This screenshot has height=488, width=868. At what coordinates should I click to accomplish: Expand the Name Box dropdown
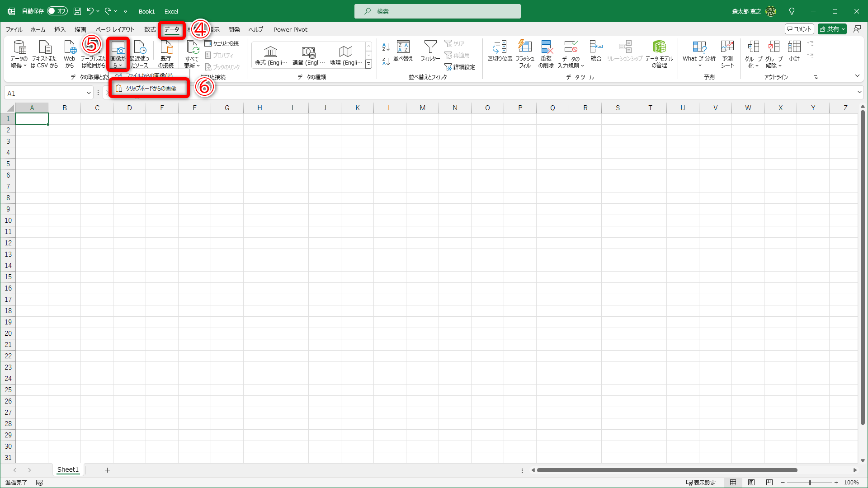tap(89, 93)
